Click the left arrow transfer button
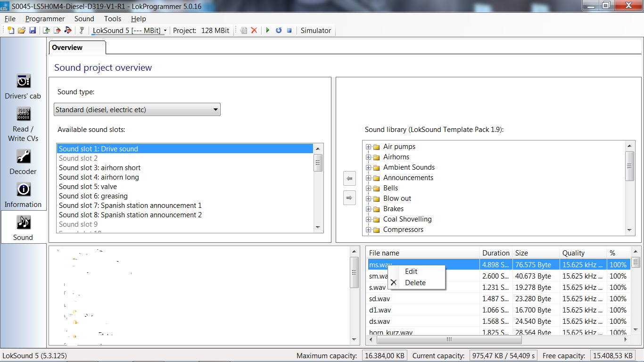644x362 pixels. tap(349, 179)
